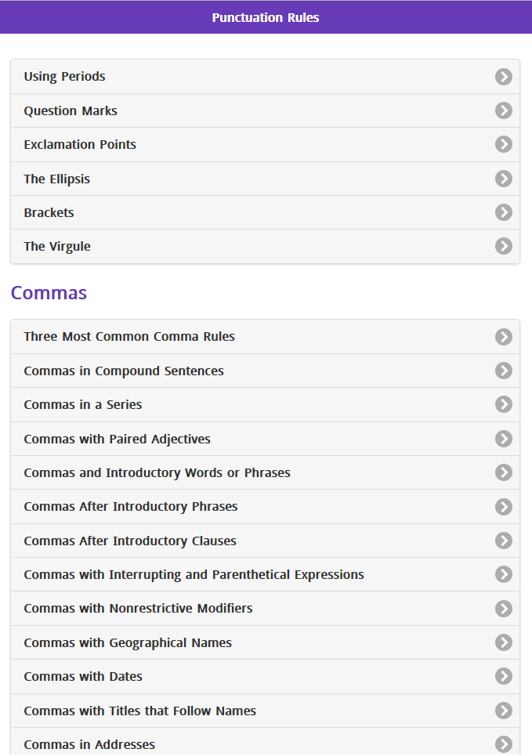Tap the chevron icon for Question Marks

coord(504,110)
